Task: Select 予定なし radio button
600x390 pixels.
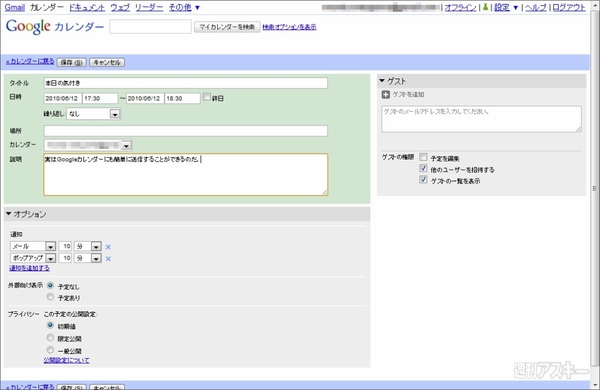Action: (x=50, y=286)
